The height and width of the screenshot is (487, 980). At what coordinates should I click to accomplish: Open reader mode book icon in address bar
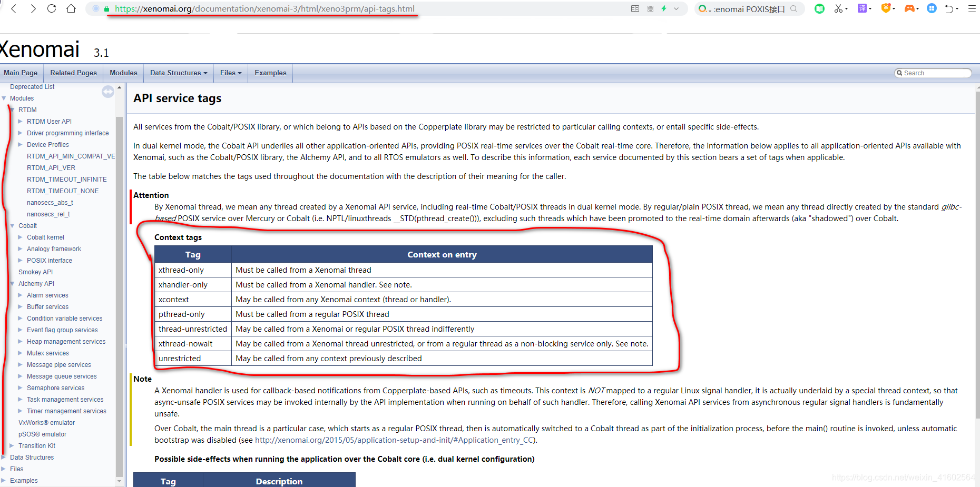[x=635, y=9]
